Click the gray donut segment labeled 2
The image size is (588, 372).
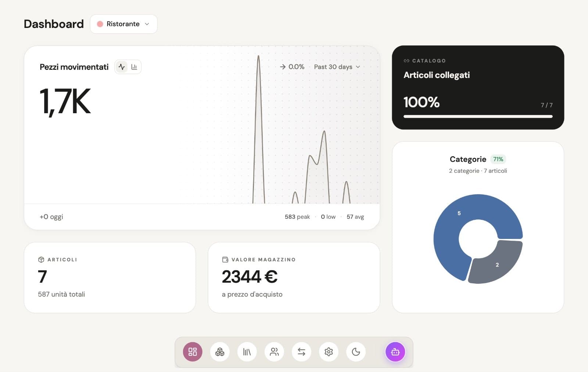point(497,265)
